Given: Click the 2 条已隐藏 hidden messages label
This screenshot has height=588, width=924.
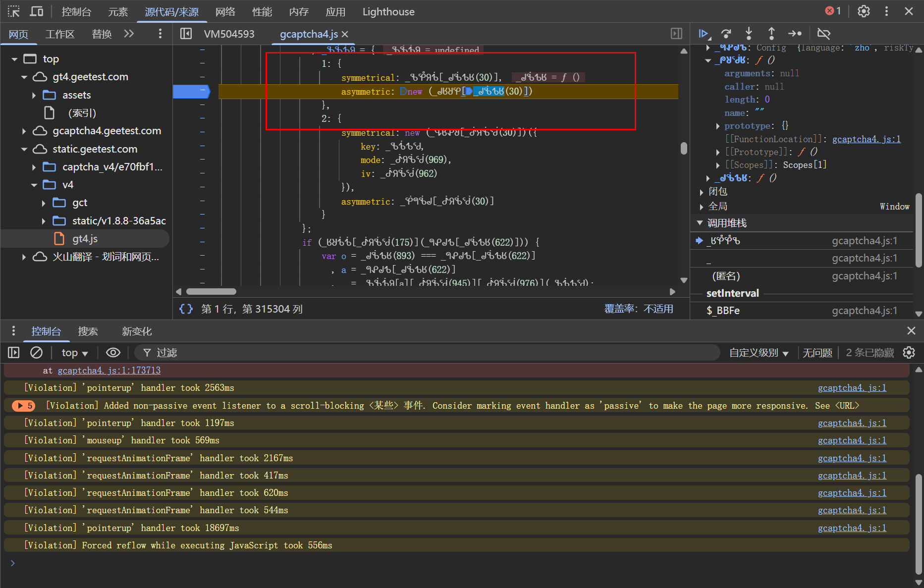Looking at the screenshot, I should (x=870, y=353).
